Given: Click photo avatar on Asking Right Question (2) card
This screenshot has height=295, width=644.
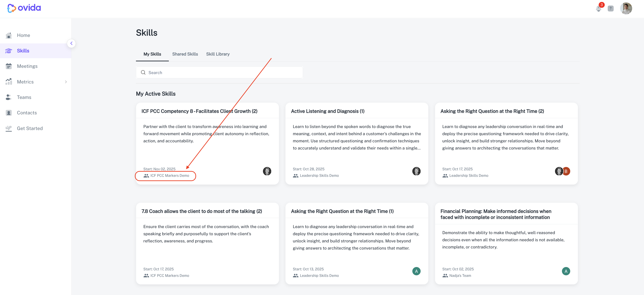Looking at the screenshot, I should click(559, 171).
